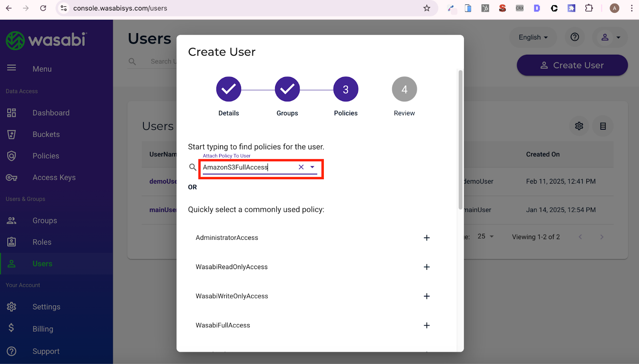
Task: Click the policy search magnifier icon
Action: [193, 167]
